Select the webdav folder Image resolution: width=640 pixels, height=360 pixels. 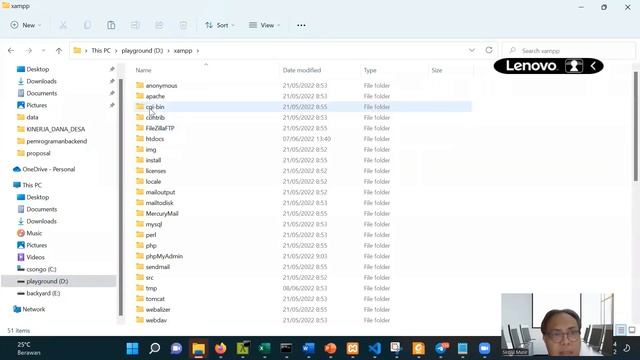(156, 320)
